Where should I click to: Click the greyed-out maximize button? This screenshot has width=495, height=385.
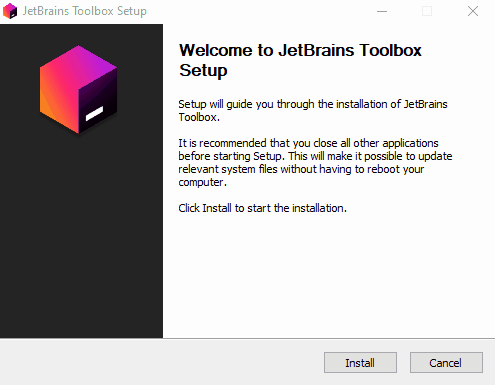427,11
